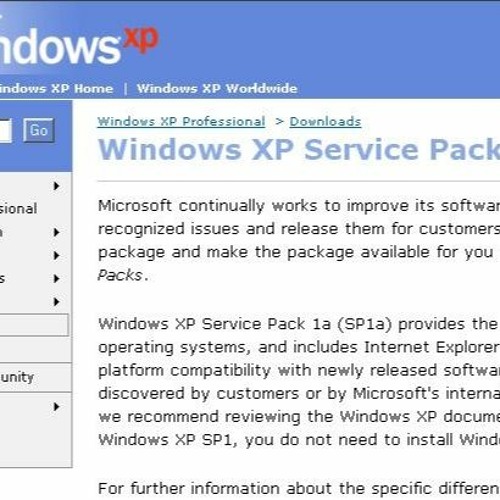Follow the Downloads breadcrumb link
The height and width of the screenshot is (500, 500).
tap(325, 122)
